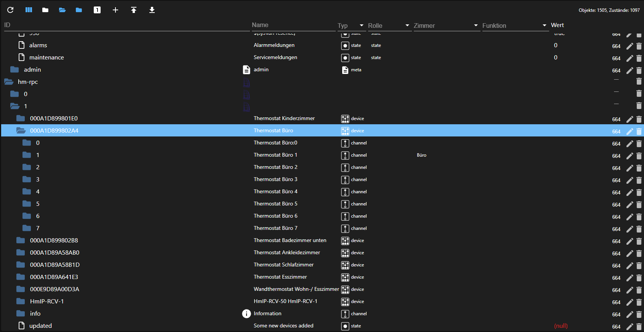Download objects as JSON file
The image size is (644, 332).
pyautogui.click(x=152, y=10)
